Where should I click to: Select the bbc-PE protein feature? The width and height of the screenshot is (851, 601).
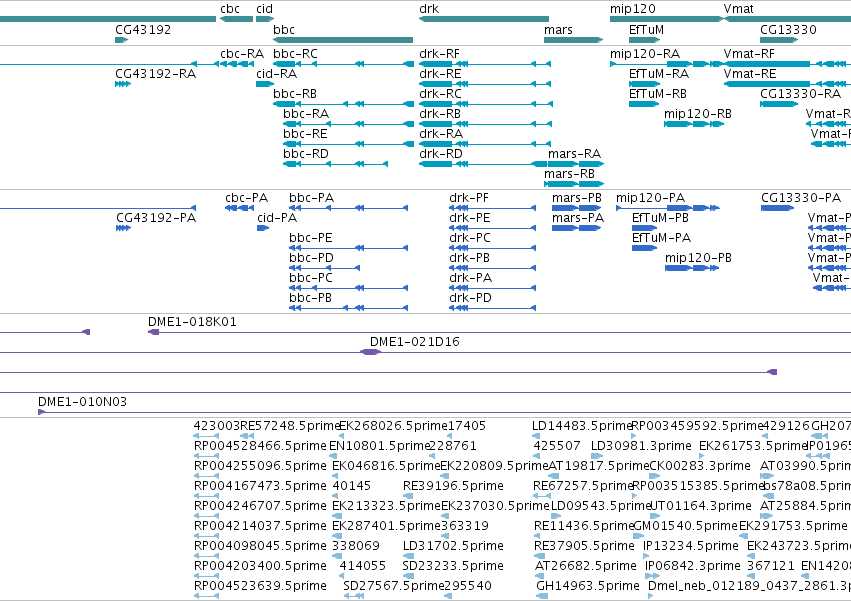pos(348,248)
